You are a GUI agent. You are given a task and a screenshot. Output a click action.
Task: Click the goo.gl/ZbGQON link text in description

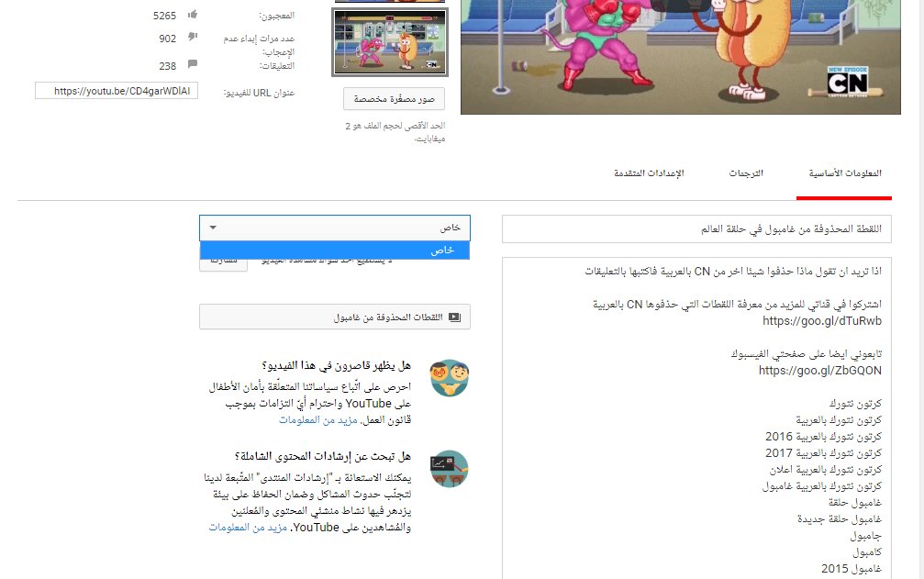coord(820,371)
